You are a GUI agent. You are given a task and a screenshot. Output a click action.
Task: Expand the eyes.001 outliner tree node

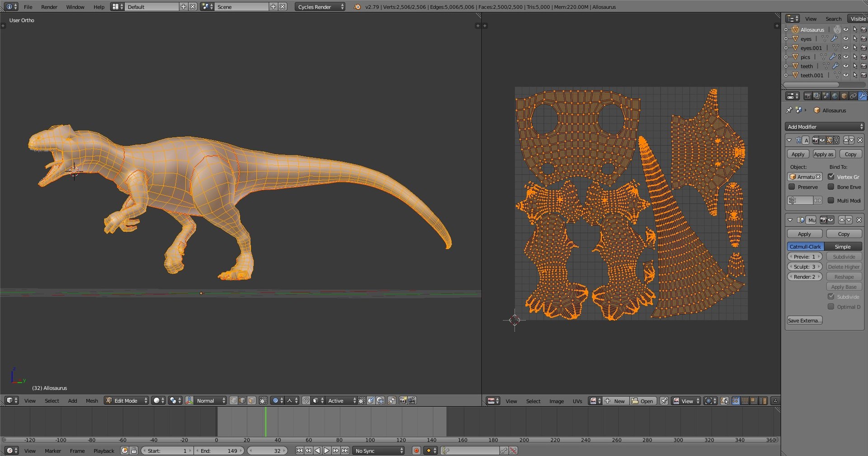[x=786, y=48]
